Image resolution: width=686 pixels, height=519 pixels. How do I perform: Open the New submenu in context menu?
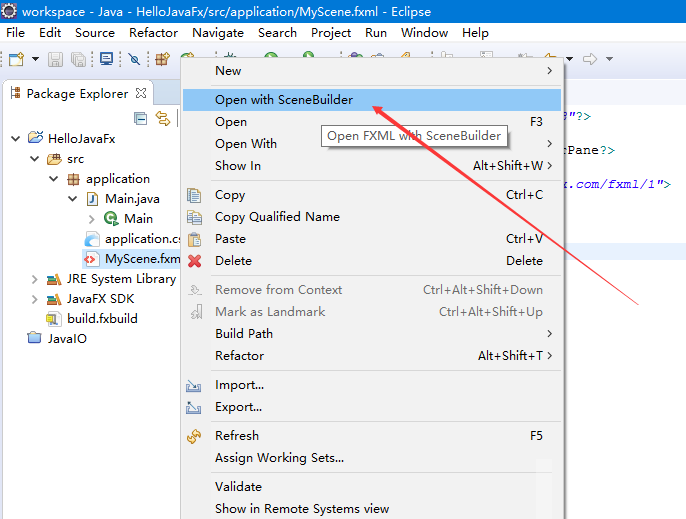[372, 71]
